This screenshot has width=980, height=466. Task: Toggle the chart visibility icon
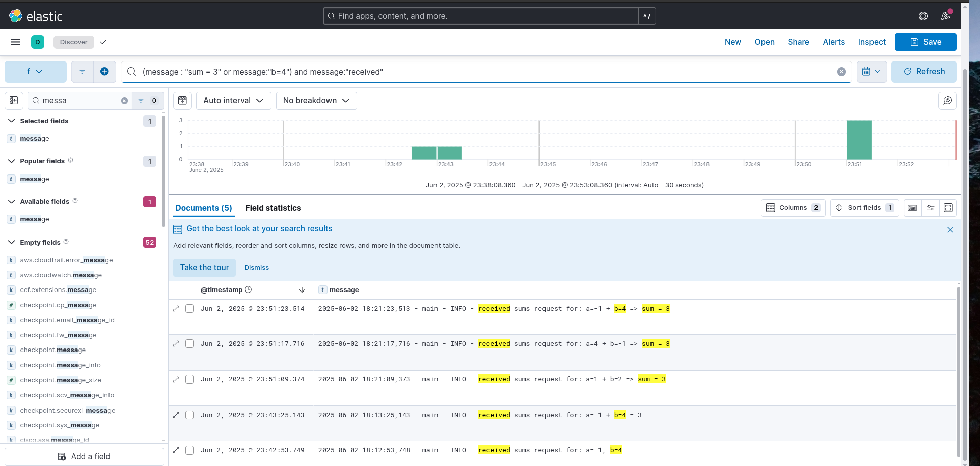coord(182,101)
